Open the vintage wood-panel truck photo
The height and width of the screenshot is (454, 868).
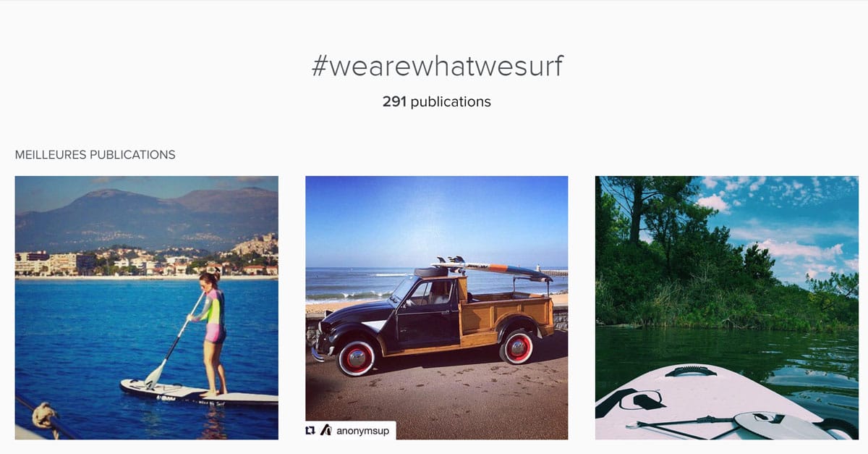[436, 308]
